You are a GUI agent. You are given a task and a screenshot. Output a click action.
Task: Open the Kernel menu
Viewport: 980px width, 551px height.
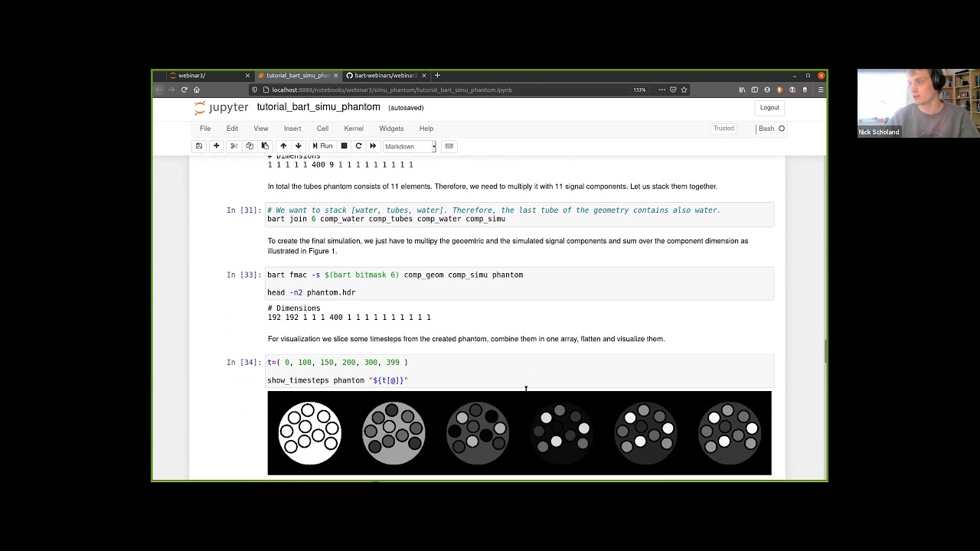pos(354,129)
